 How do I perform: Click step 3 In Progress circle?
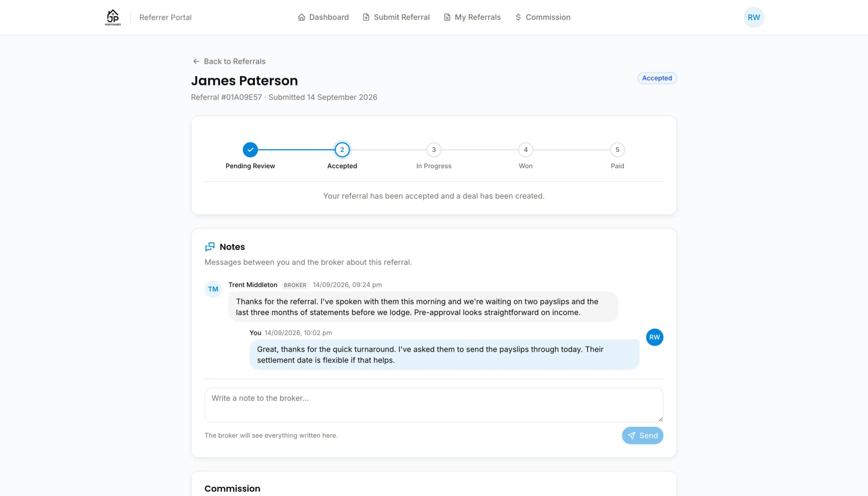pyautogui.click(x=434, y=150)
